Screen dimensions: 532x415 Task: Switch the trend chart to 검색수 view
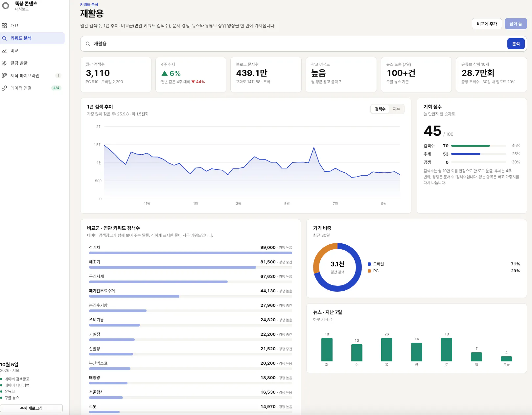coord(380,109)
